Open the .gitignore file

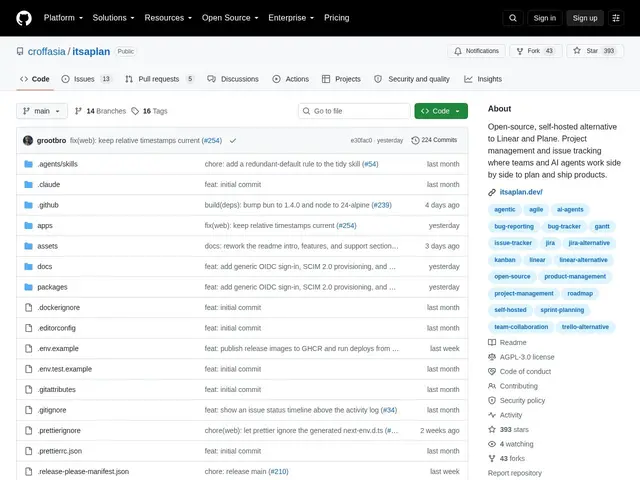point(52,410)
